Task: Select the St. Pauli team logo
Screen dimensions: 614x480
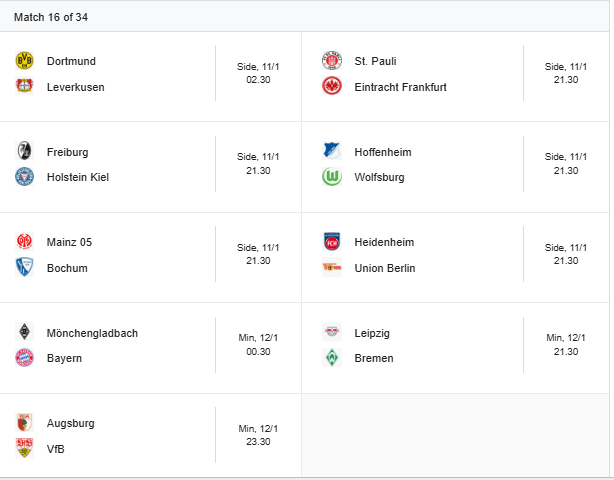Action: (x=332, y=61)
